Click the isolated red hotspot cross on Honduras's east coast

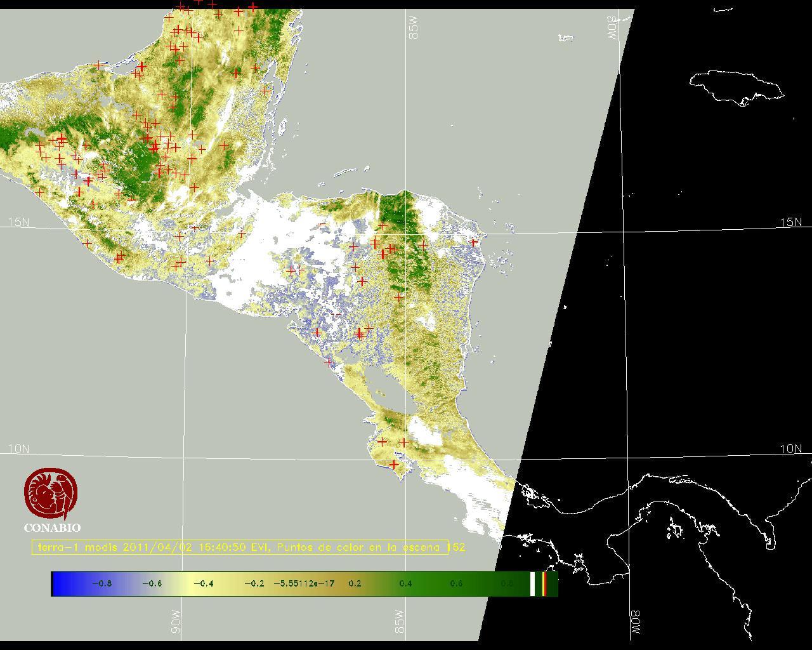point(473,242)
